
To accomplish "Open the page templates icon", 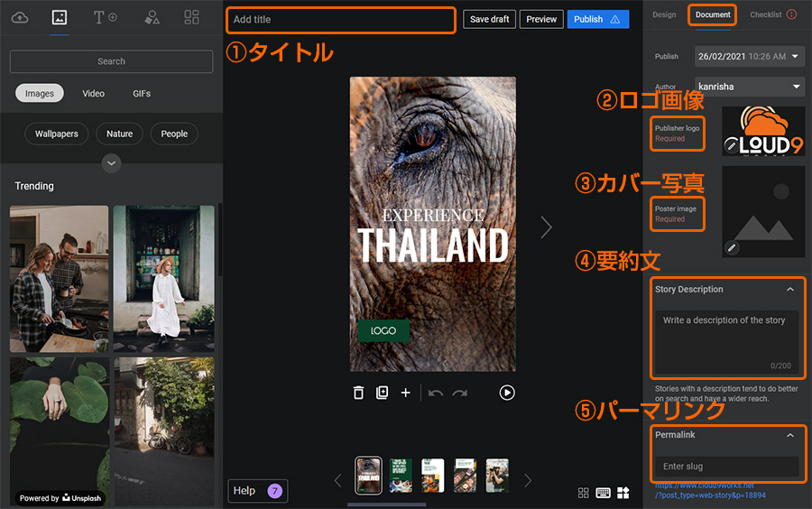I will [x=191, y=18].
